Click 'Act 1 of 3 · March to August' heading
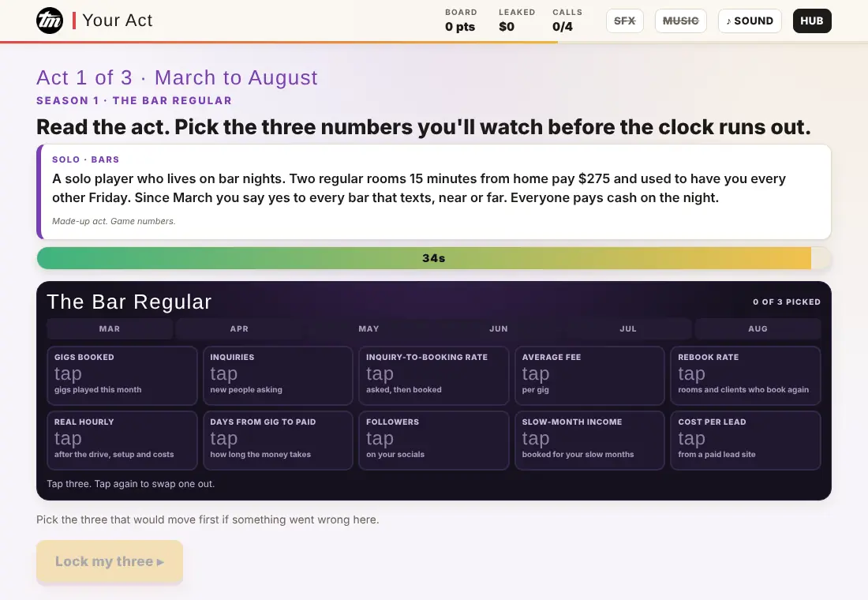This screenshot has width=868, height=600. click(x=177, y=77)
